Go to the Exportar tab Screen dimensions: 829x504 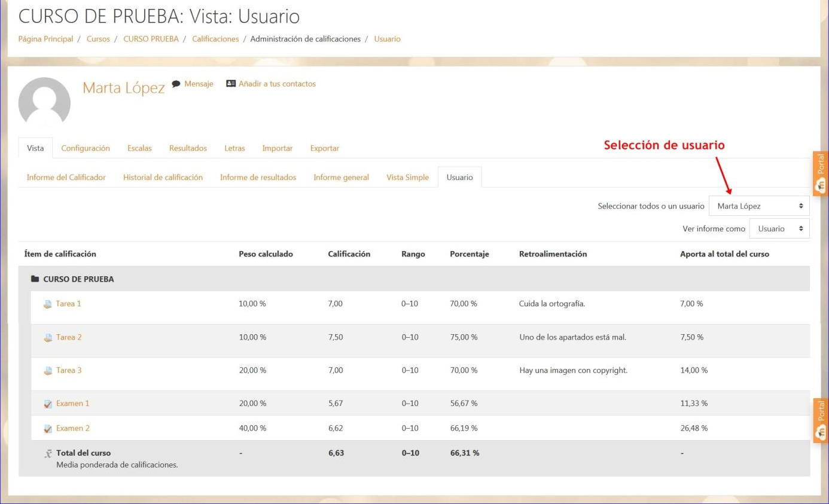tap(324, 148)
